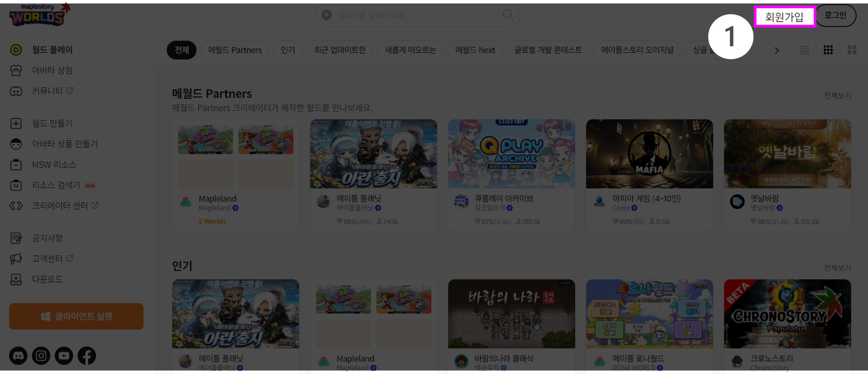868x374 pixels.
Task: Select the 새롭게 떠오르는 tab
Action: pyautogui.click(x=410, y=50)
